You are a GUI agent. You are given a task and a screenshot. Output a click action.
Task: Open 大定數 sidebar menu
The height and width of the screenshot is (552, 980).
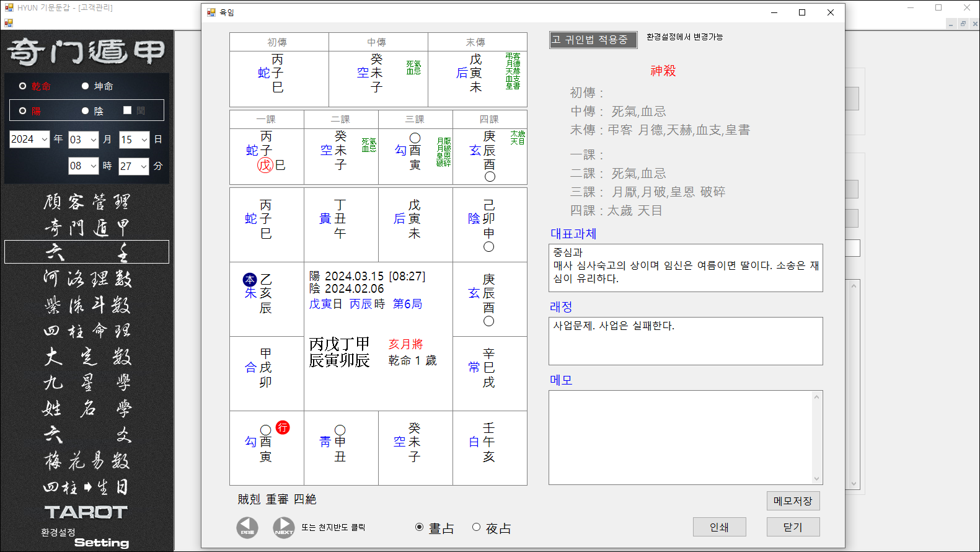[x=87, y=357]
